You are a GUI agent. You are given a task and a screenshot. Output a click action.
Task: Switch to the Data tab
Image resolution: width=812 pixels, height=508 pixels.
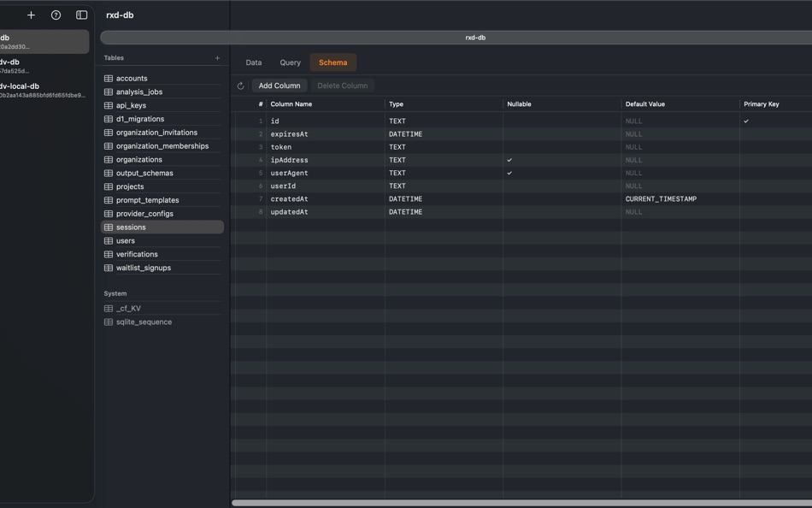pos(253,62)
